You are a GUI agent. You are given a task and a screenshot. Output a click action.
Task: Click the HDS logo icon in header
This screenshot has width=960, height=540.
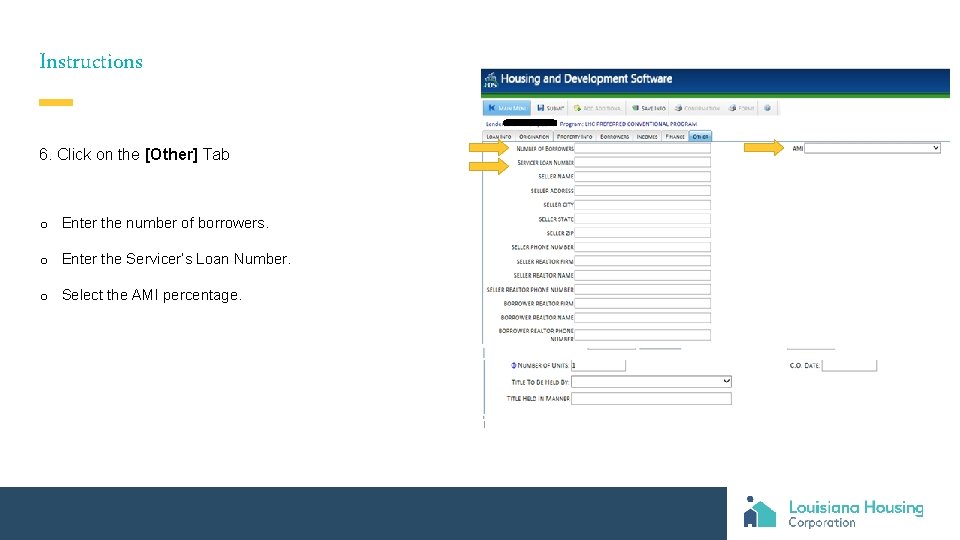tap(490, 80)
